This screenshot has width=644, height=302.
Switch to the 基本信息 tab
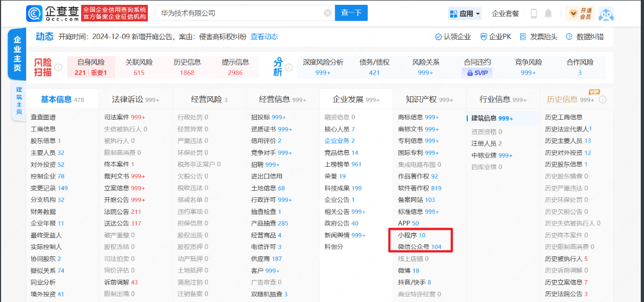click(62, 99)
